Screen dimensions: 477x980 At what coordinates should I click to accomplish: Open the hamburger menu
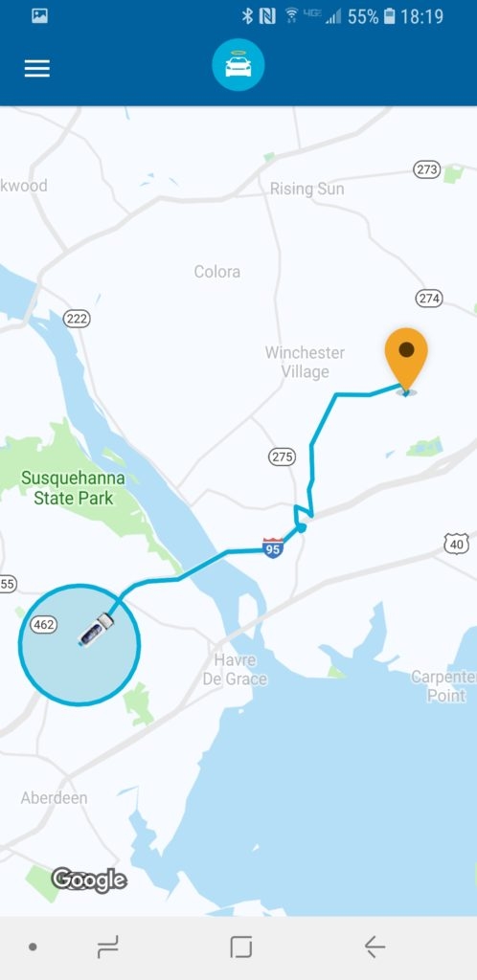(x=37, y=68)
